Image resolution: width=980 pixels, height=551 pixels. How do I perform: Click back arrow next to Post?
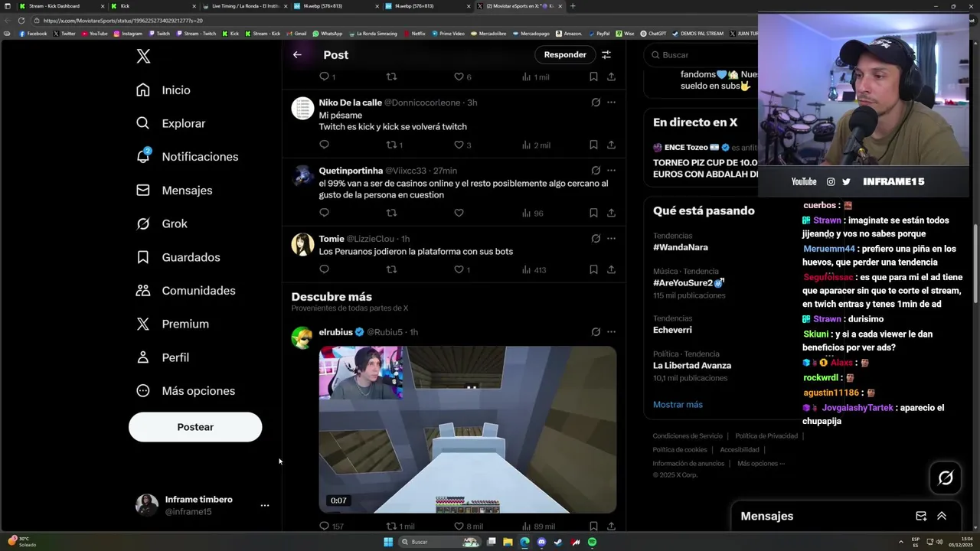297,54
